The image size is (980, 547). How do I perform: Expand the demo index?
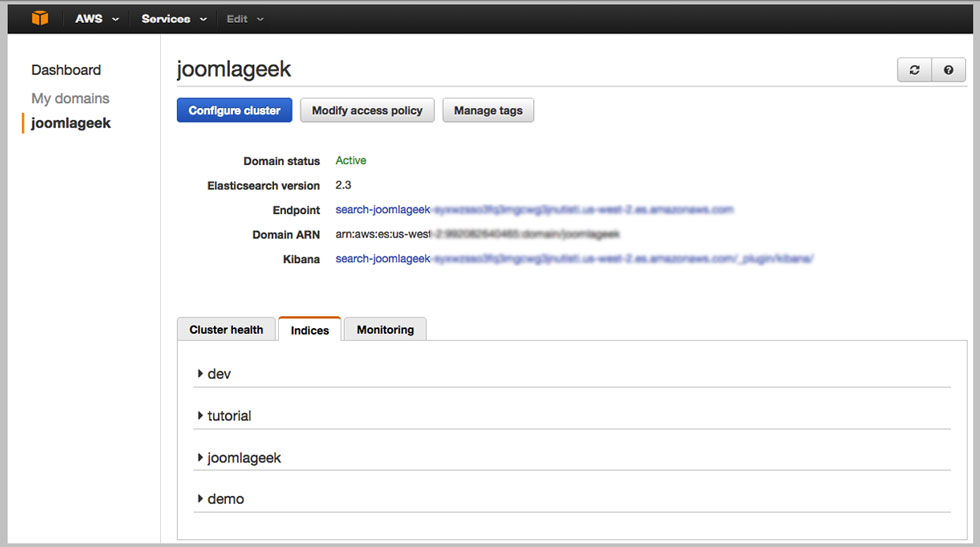pyautogui.click(x=572, y=499)
